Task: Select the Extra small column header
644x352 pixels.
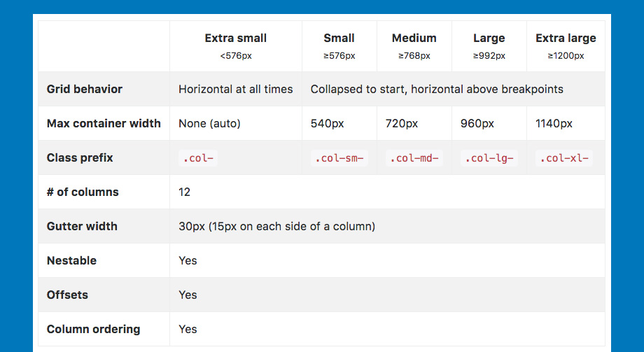Action: pyautogui.click(x=236, y=46)
